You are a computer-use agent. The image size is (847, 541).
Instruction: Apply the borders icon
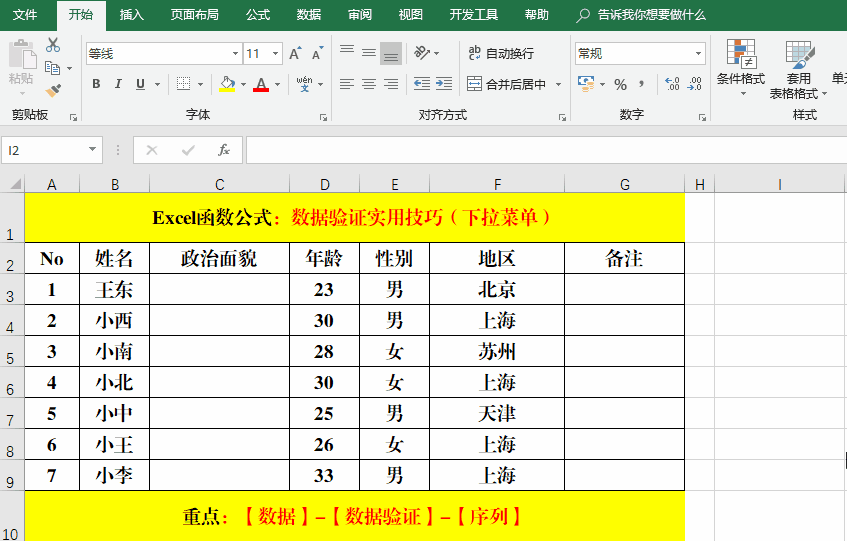click(184, 84)
